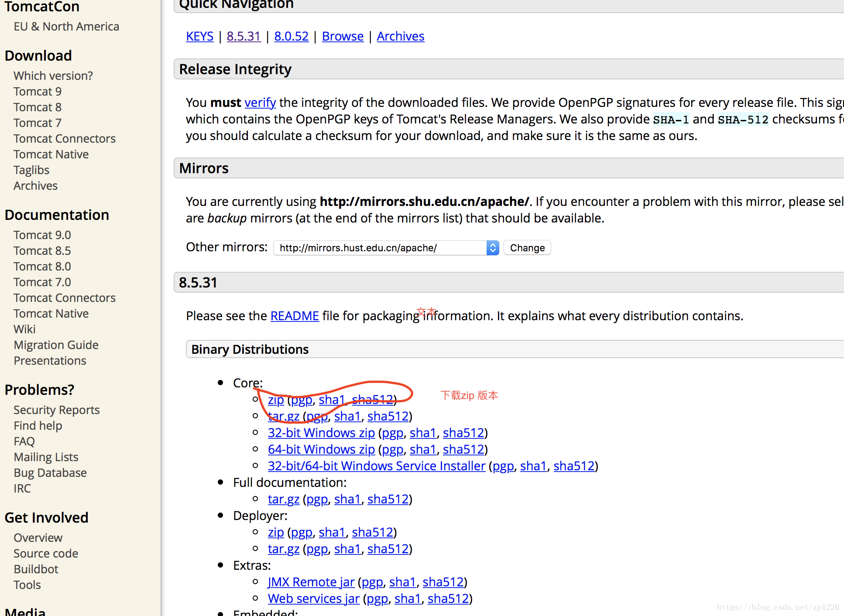This screenshot has width=844, height=616.
Task: Open the Wiki sidebar link
Action: 24,329
